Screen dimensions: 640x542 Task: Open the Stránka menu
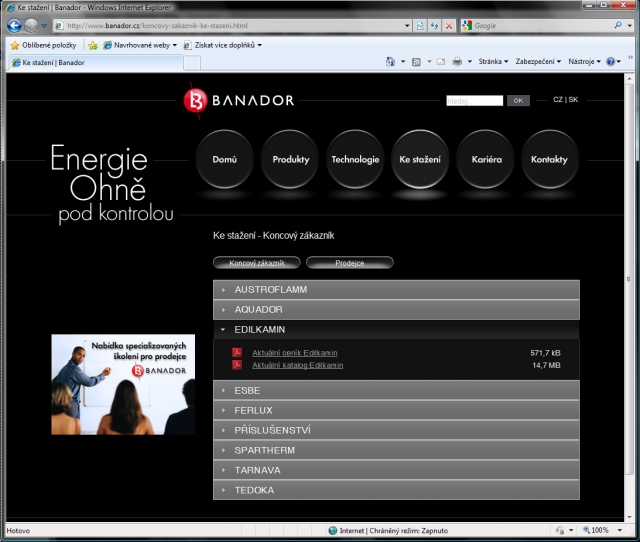pyautogui.click(x=493, y=62)
